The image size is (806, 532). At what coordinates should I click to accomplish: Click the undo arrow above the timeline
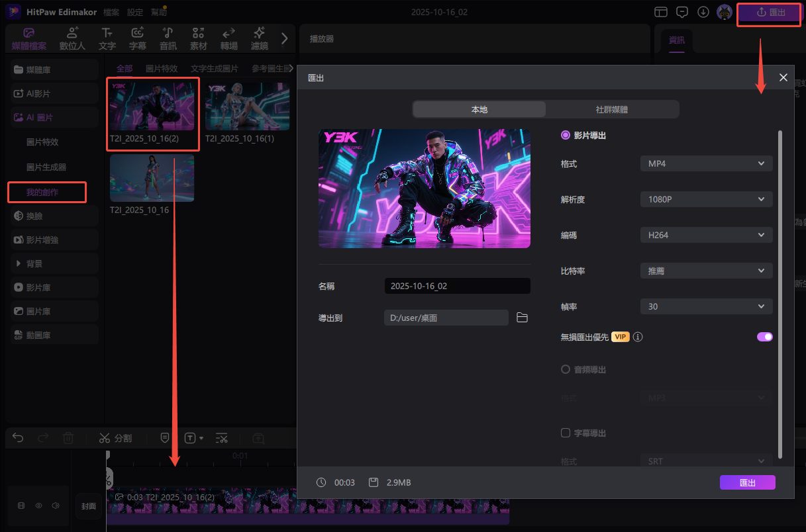(19, 438)
